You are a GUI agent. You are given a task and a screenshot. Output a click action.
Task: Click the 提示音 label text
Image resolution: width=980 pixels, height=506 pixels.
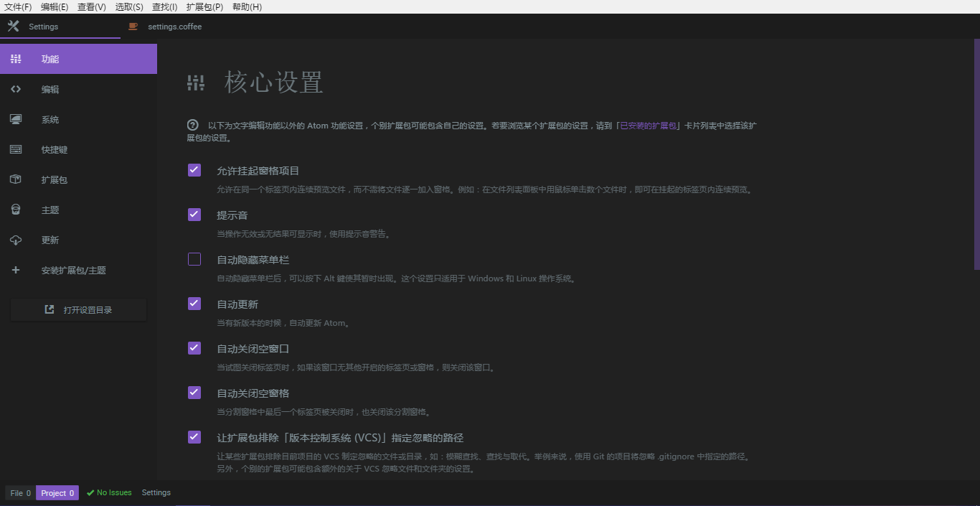coord(232,215)
